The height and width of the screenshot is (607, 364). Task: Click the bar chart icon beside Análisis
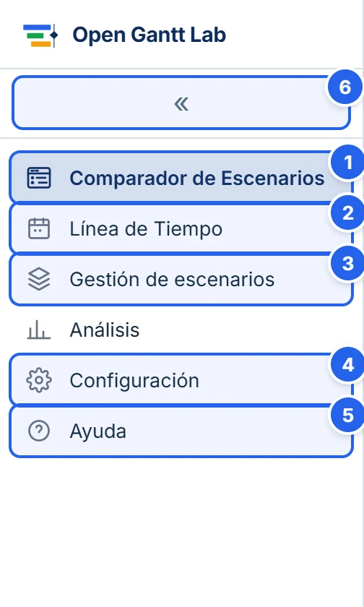39,330
